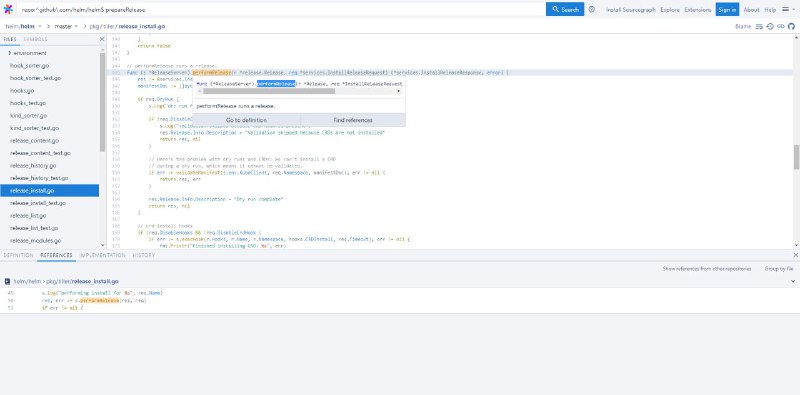This screenshot has width=800, height=395.
Task: Close the file tree sidebar
Action: (102, 39)
